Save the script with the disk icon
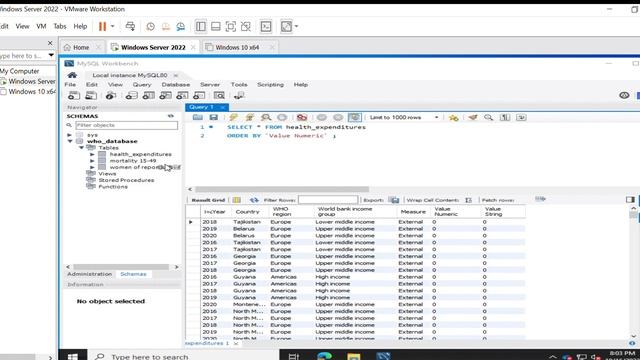The width and height of the screenshot is (640, 360). pos(213,118)
